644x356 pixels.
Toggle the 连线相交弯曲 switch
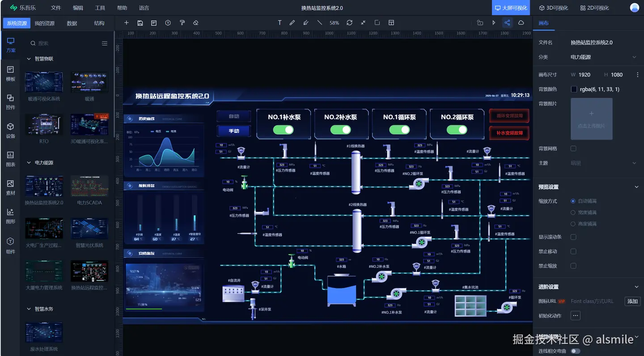[576, 351]
